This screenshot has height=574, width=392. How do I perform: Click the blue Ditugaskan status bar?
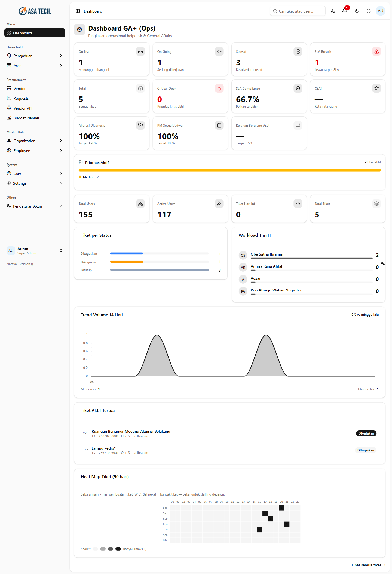[127, 254]
